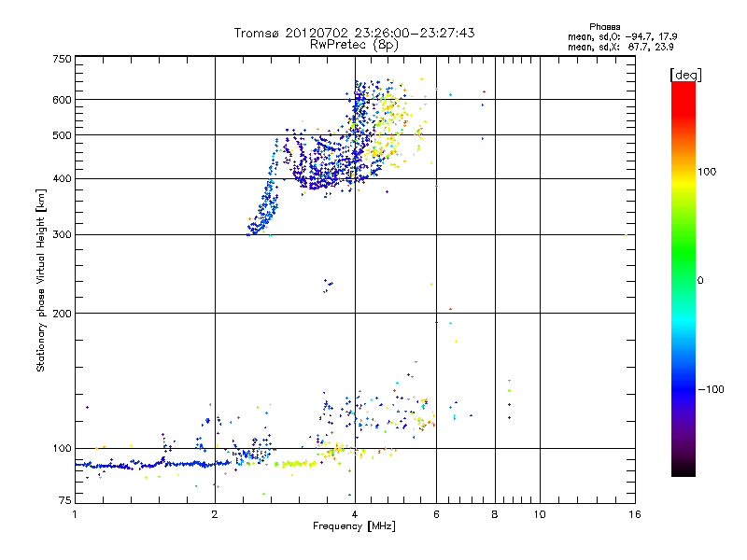The image size is (747, 560).
Task: Click the 'Phases' header text
Action: pyautogui.click(x=604, y=27)
